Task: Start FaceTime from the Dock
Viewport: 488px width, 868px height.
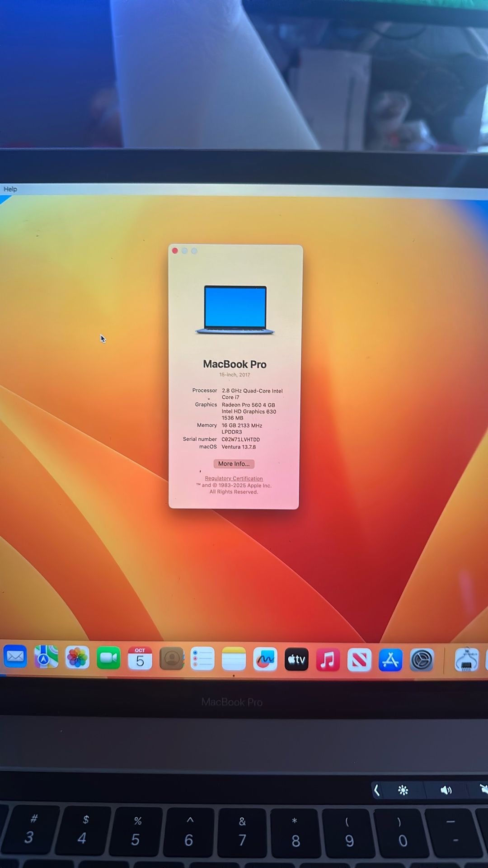Action: 108,658
